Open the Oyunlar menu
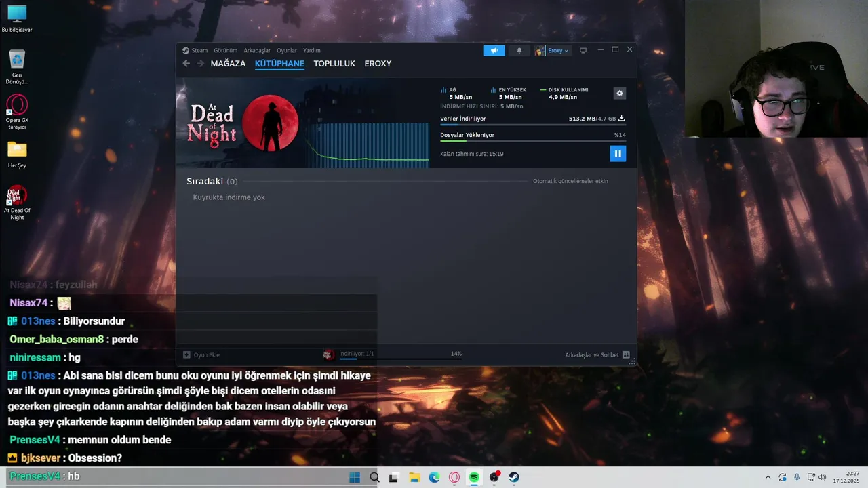This screenshot has height=488, width=868. pyautogui.click(x=287, y=50)
